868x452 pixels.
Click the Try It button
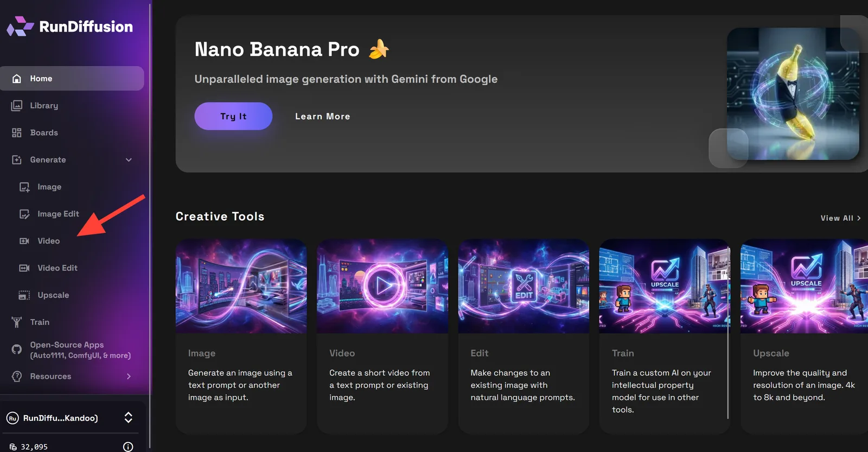coord(233,116)
